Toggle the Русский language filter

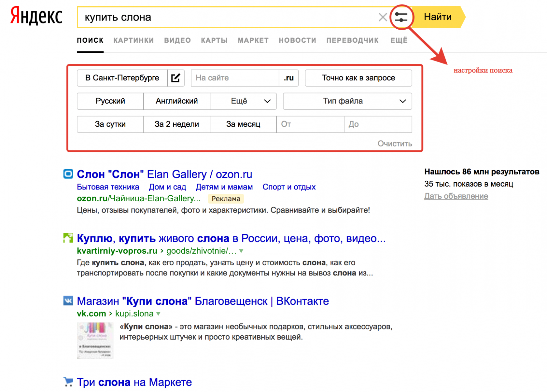[110, 101]
